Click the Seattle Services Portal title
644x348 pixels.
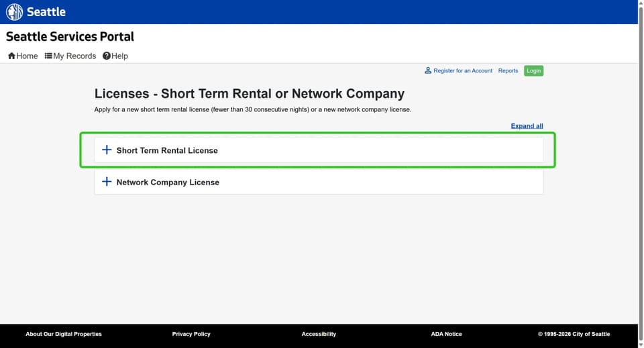coord(70,36)
